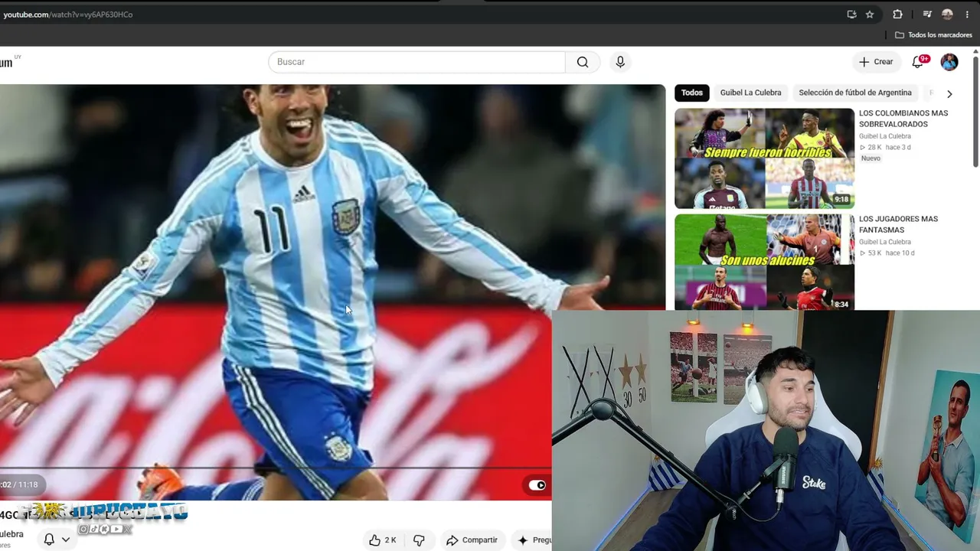The width and height of the screenshot is (980, 551).
Task: Show more filter chips with the right arrow
Action: pyautogui.click(x=949, y=93)
